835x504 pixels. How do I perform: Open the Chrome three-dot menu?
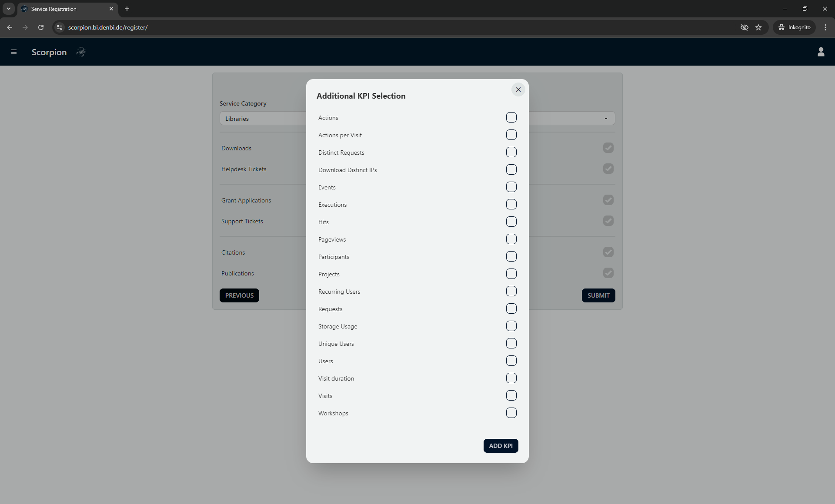tap(825, 27)
